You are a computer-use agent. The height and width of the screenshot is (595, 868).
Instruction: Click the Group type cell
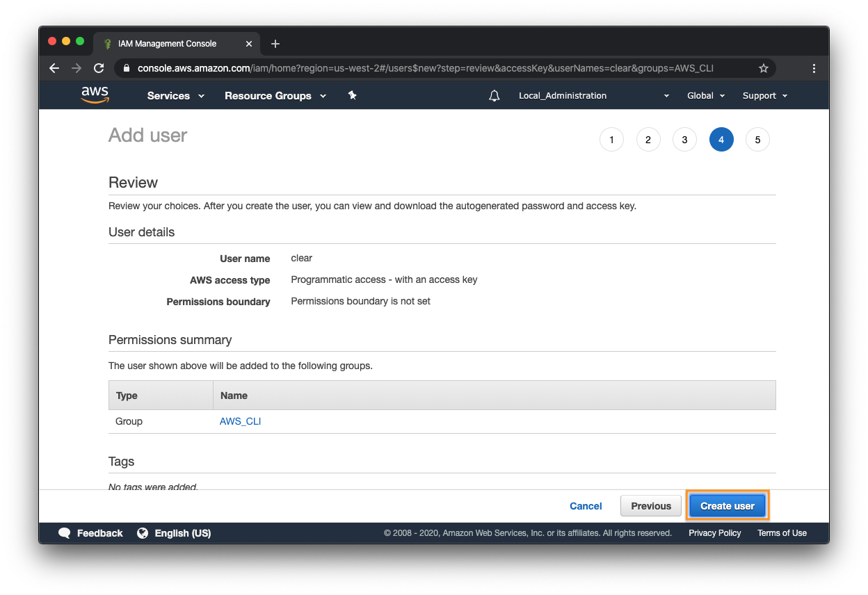coord(129,421)
